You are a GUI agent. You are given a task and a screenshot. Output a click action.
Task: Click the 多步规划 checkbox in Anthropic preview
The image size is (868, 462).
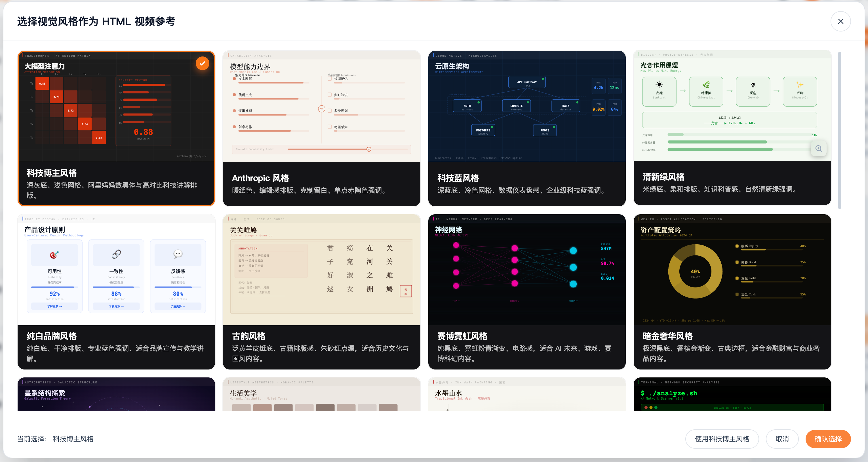click(x=330, y=111)
